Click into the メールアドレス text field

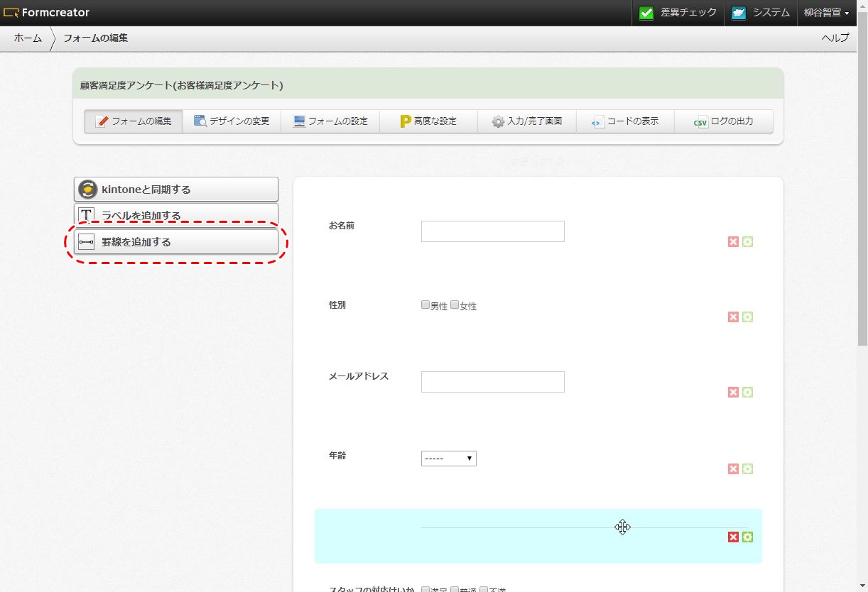492,382
